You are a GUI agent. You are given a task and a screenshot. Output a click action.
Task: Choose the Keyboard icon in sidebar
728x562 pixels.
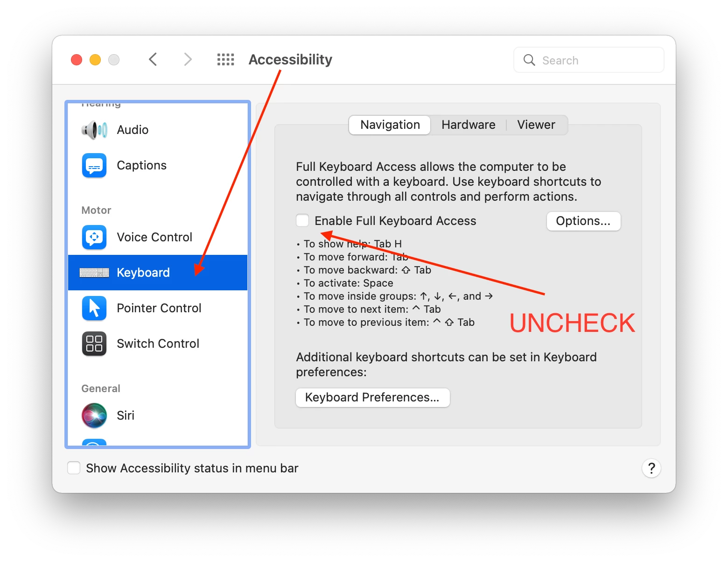94,273
